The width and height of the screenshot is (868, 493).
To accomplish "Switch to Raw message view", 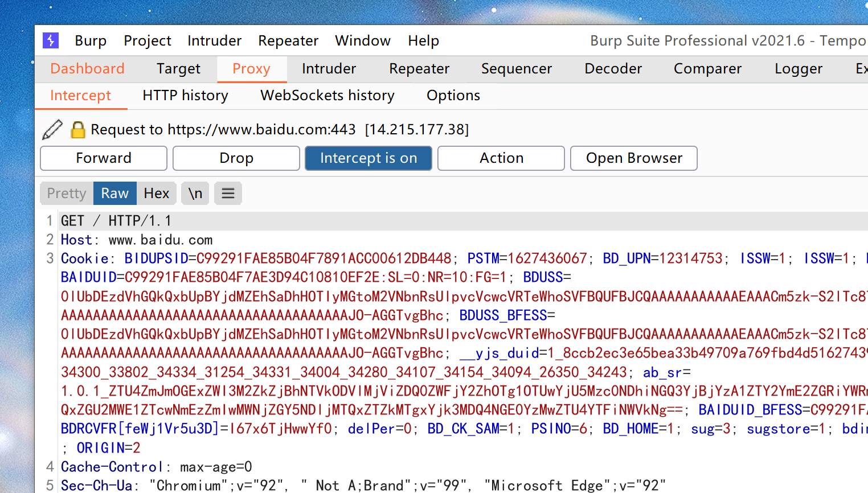I will pos(115,194).
